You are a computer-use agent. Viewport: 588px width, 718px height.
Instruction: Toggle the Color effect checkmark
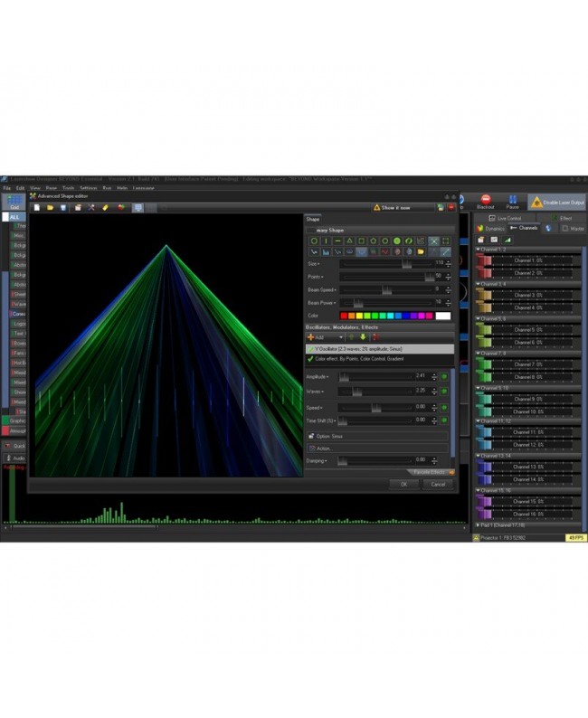(x=310, y=359)
